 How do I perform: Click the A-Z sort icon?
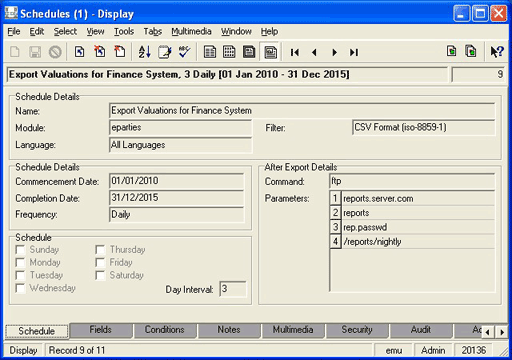145,52
